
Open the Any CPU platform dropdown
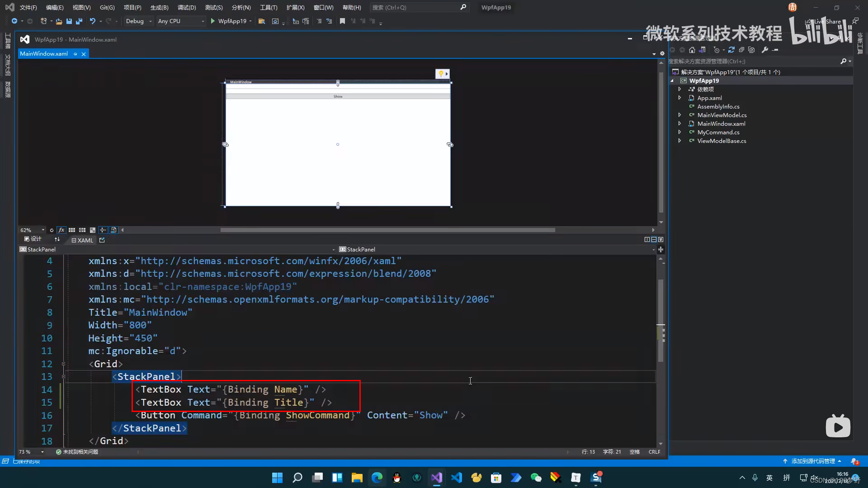181,21
